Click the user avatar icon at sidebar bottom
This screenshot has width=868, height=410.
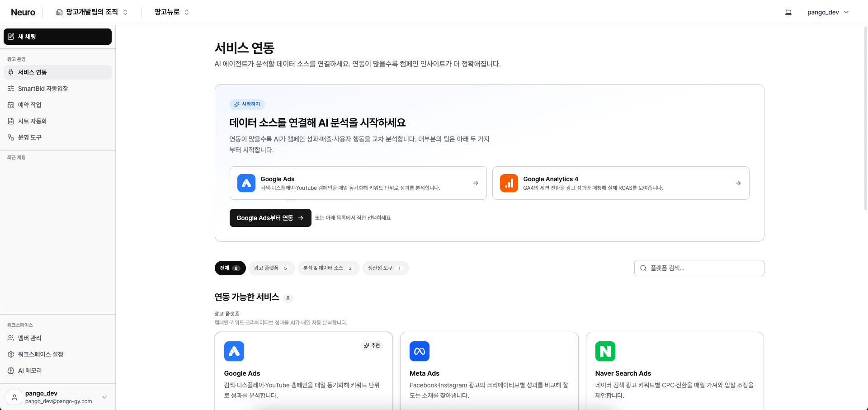[x=14, y=397]
